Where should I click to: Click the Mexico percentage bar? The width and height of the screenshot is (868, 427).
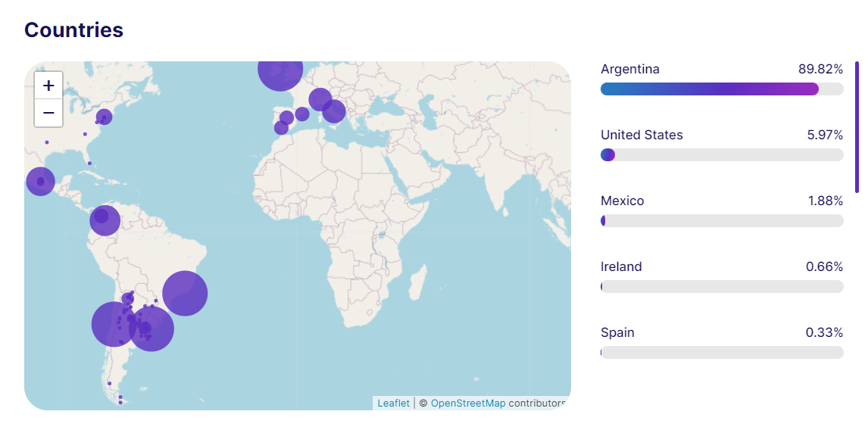[722, 220]
